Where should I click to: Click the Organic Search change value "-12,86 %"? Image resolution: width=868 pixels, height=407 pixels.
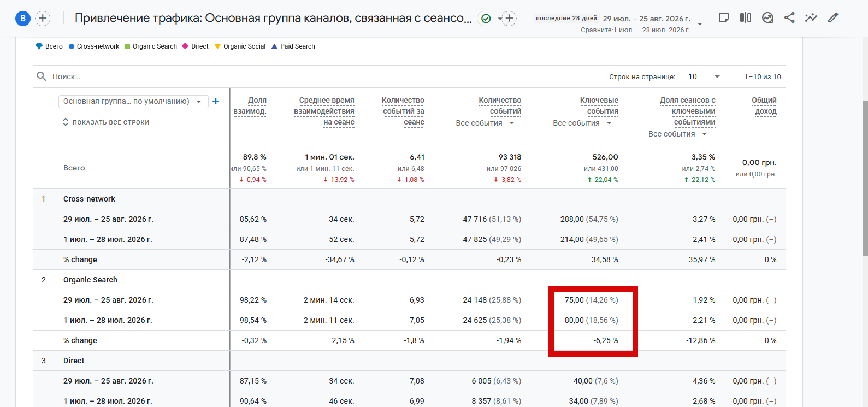pos(701,340)
